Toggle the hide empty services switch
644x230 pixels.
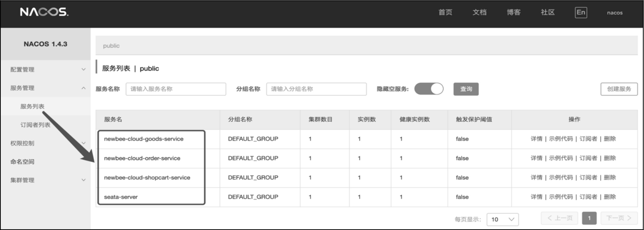429,89
